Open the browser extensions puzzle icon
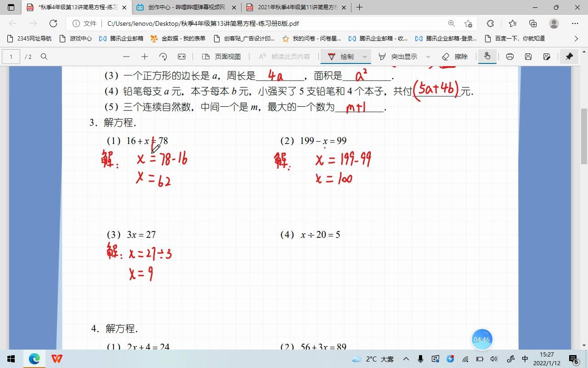 tap(490, 23)
